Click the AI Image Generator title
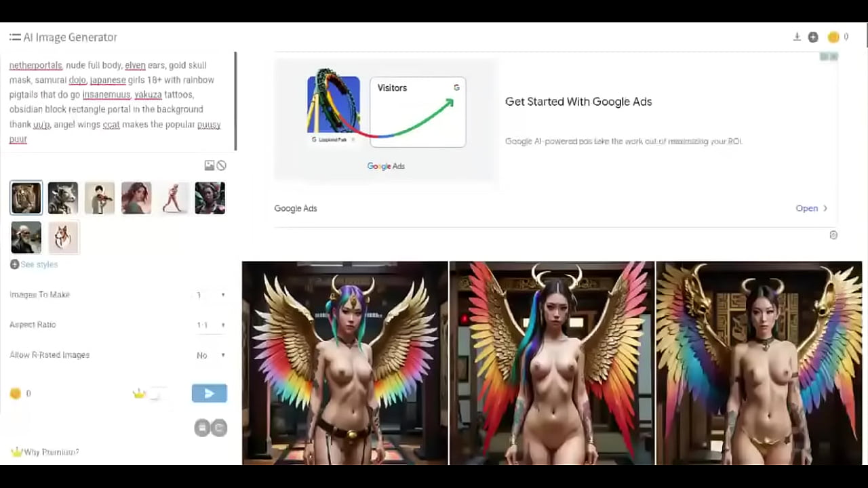Screen dimensions: 868x488 [70, 37]
